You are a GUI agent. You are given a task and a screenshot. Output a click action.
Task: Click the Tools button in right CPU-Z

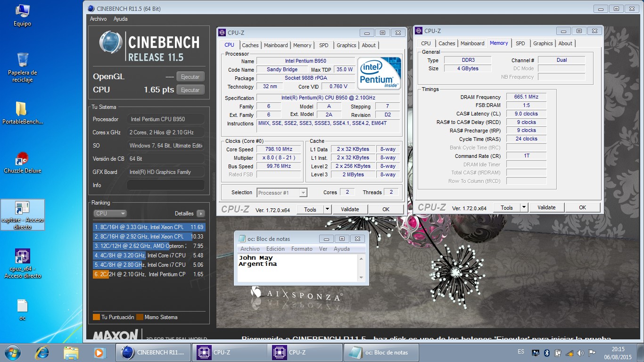point(507,207)
